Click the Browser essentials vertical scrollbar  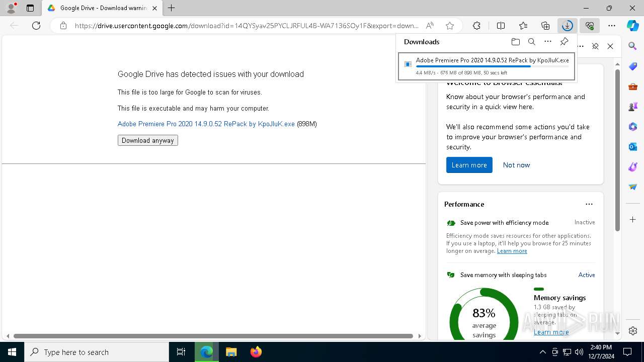pyautogui.click(x=617, y=150)
